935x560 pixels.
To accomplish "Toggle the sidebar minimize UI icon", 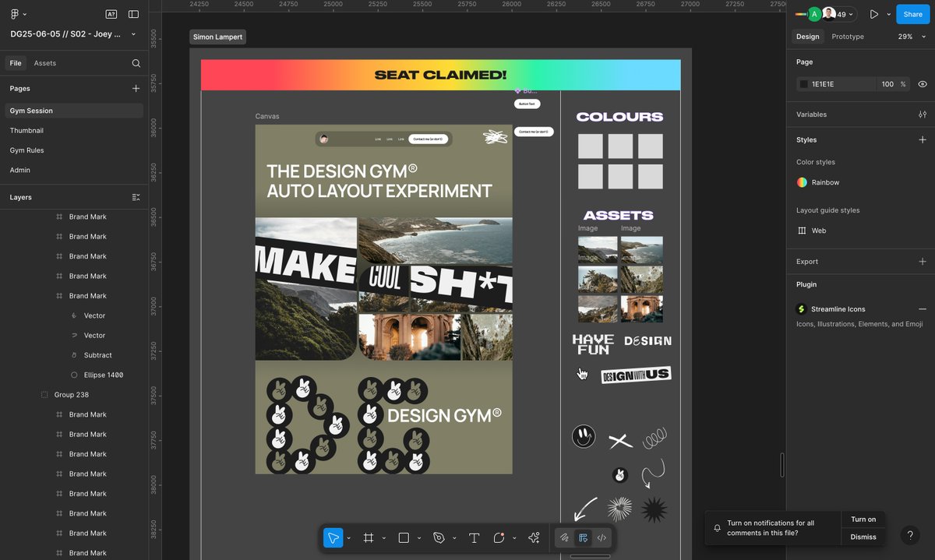I will (x=133, y=14).
